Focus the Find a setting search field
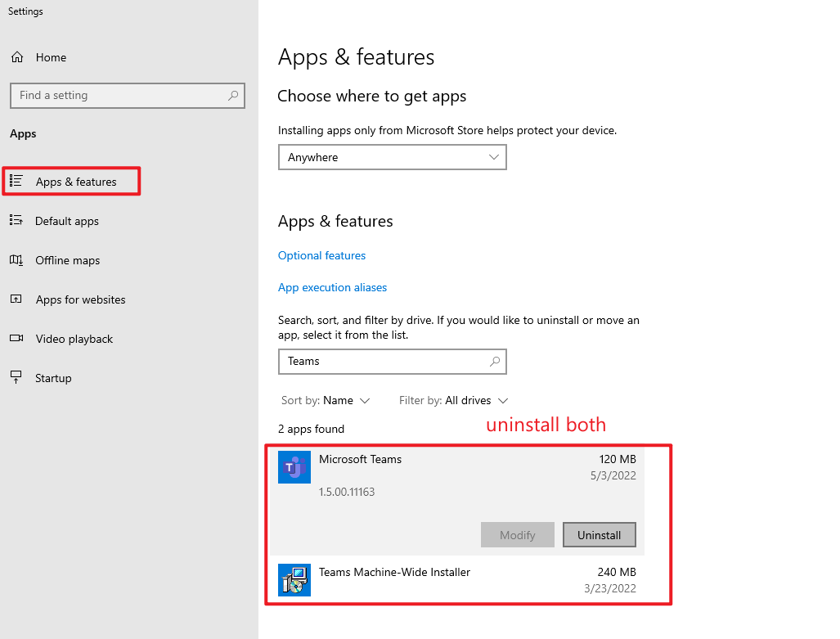840x639 pixels. [x=128, y=96]
